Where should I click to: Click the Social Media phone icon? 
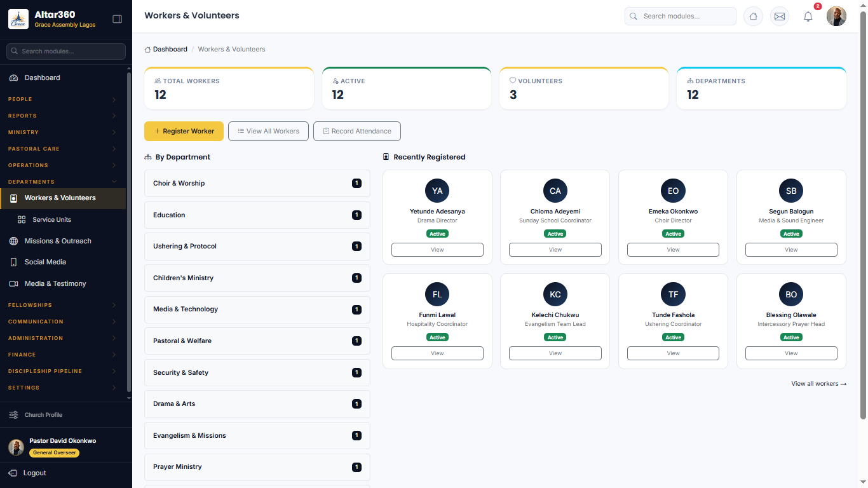(x=13, y=262)
